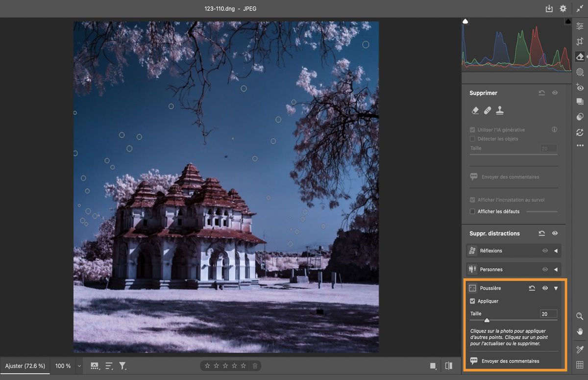Choose the Heal bandage mode under Supprimer
Screen dimensions: 588x380
(x=487, y=110)
